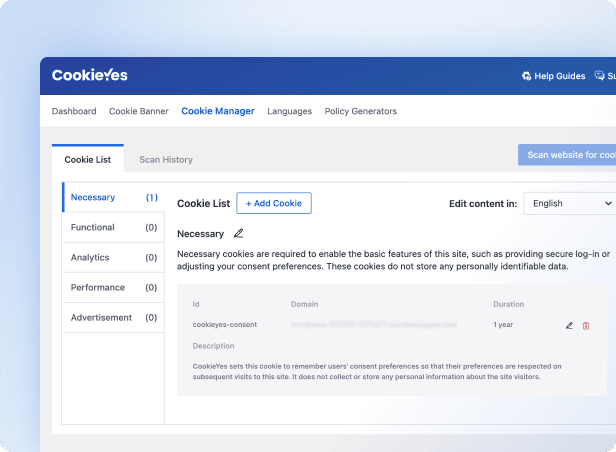
Task: Click the Duration column header
Action: 509,304
